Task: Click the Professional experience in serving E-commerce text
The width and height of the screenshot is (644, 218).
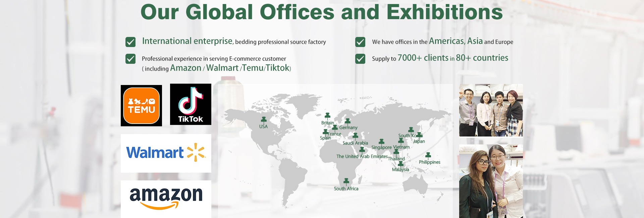Action: click(214, 59)
